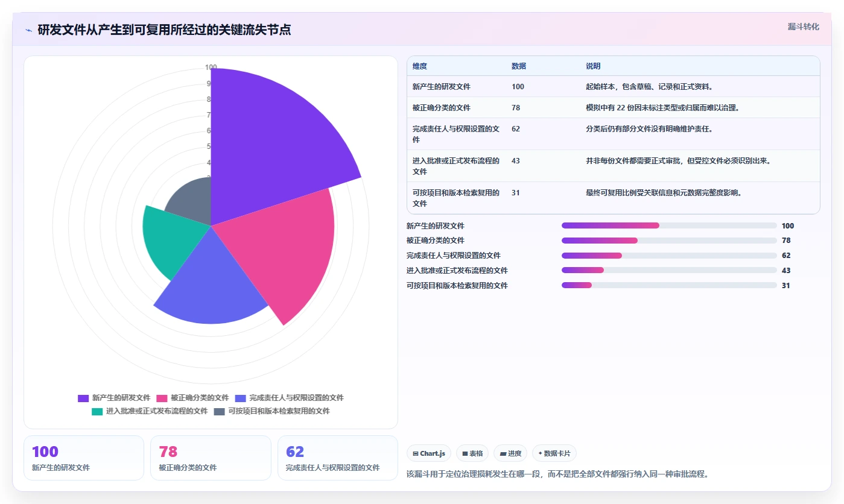The width and height of the screenshot is (844, 504).
Task: Click the 维度 column header
Action: click(x=420, y=66)
